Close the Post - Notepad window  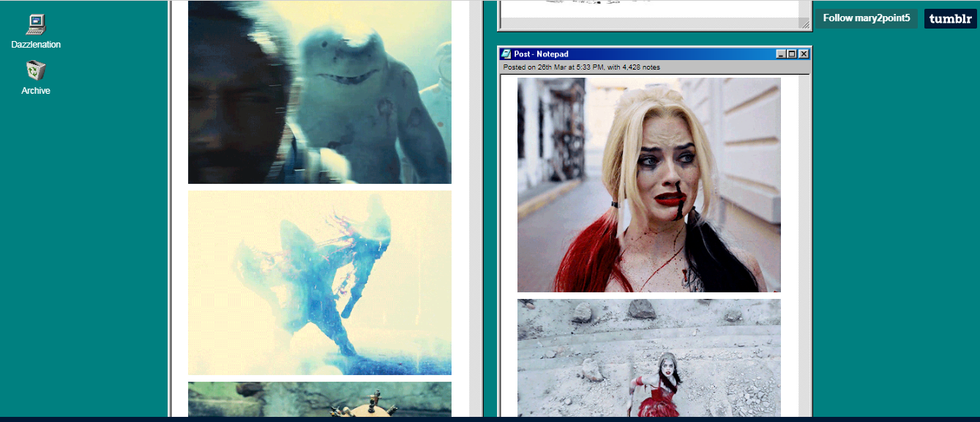pyautogui.click(x=804, y=53)
